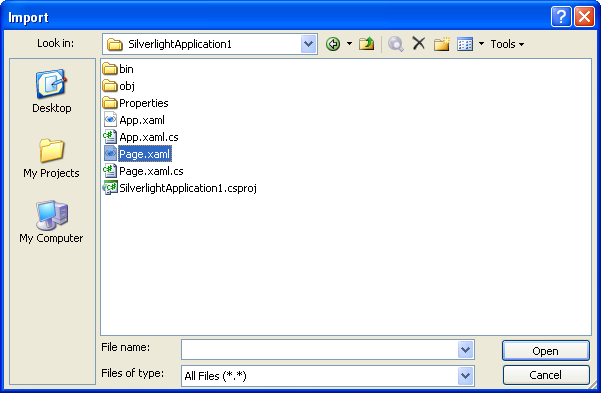Screen dimensions: 601x393
Task: Go to My Computer location
Action: (x=51, y=222)
